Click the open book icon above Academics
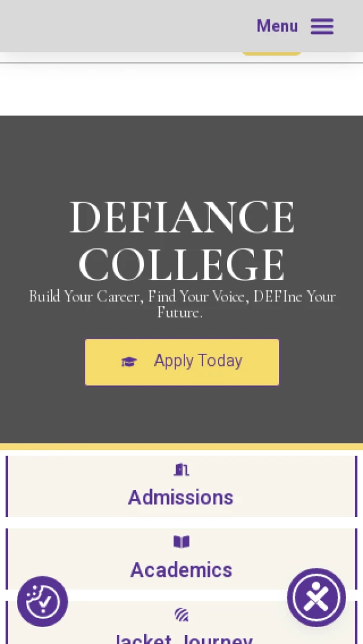 coord(181,542)
